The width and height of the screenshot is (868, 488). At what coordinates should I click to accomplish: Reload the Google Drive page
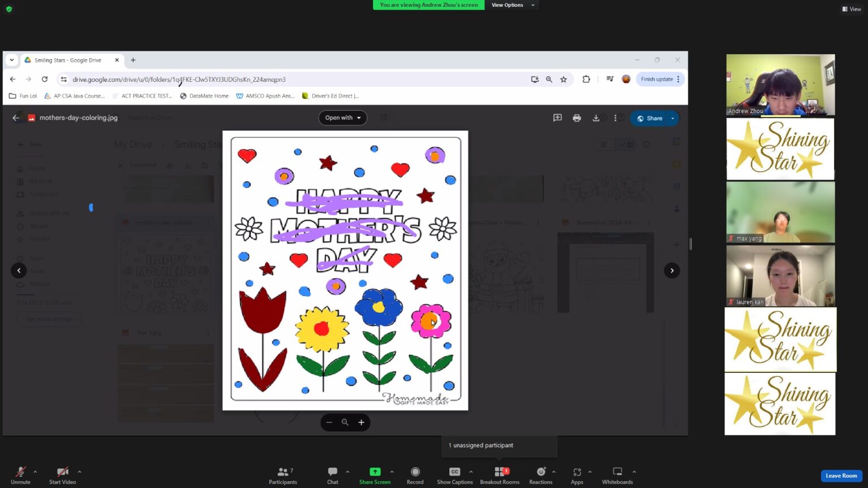45,79
